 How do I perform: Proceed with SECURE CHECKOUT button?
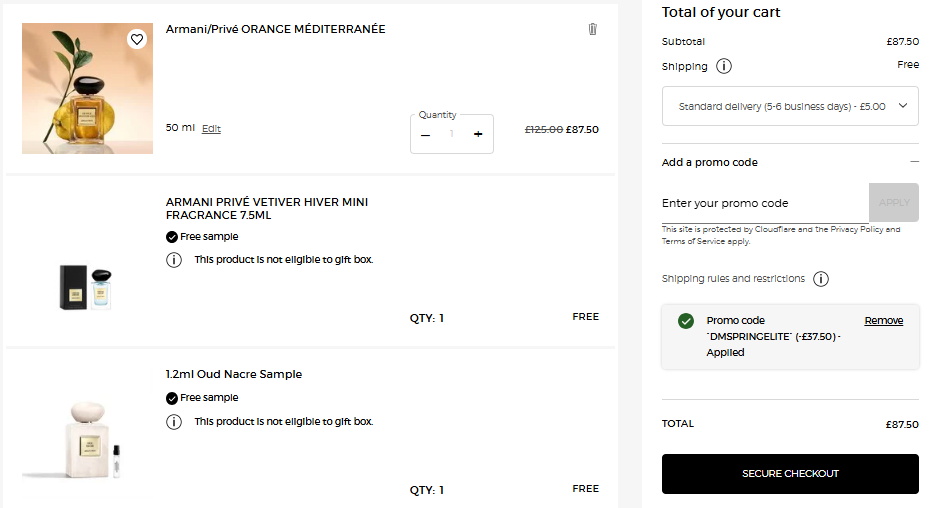[x=790, y=473]
